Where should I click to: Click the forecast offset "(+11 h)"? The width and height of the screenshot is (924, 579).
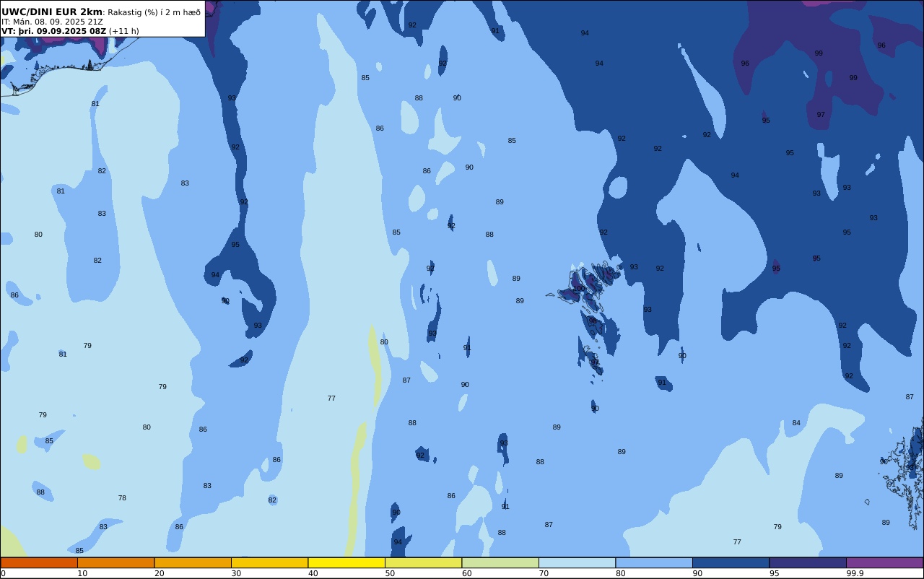[x=124, y=31]
